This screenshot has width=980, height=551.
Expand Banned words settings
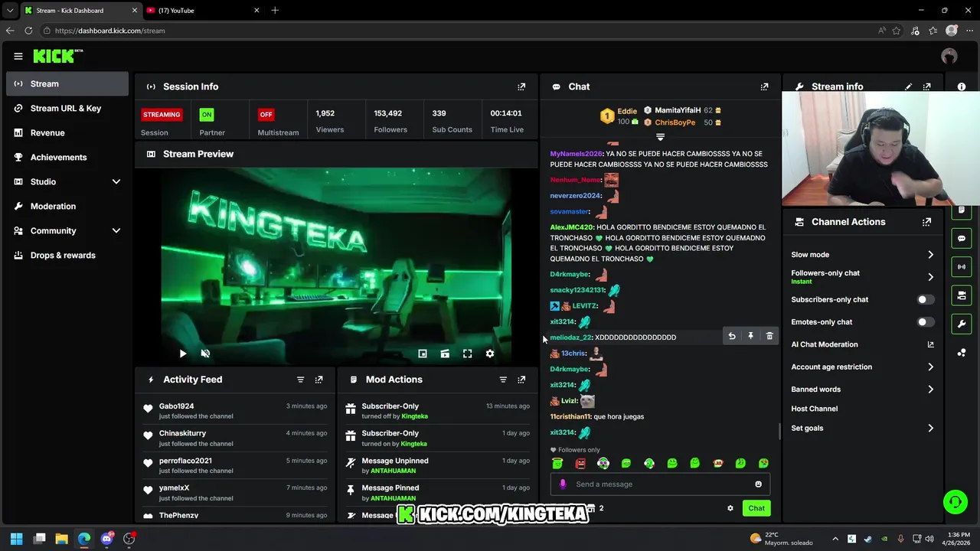coord(930,390)
